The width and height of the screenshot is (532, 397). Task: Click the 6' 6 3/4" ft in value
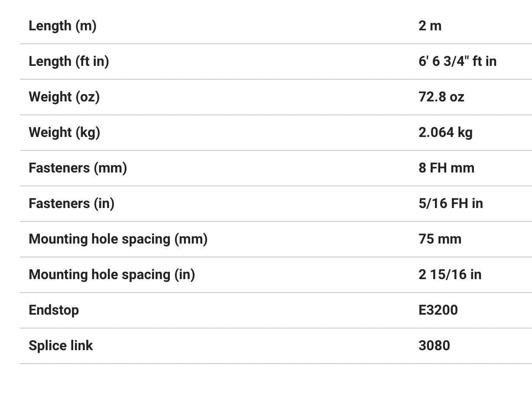[x=457, y=62]
